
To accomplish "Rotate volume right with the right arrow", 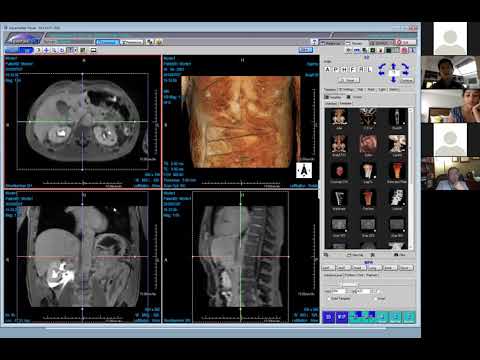I will pyautogui.click(x=406, y=73).
